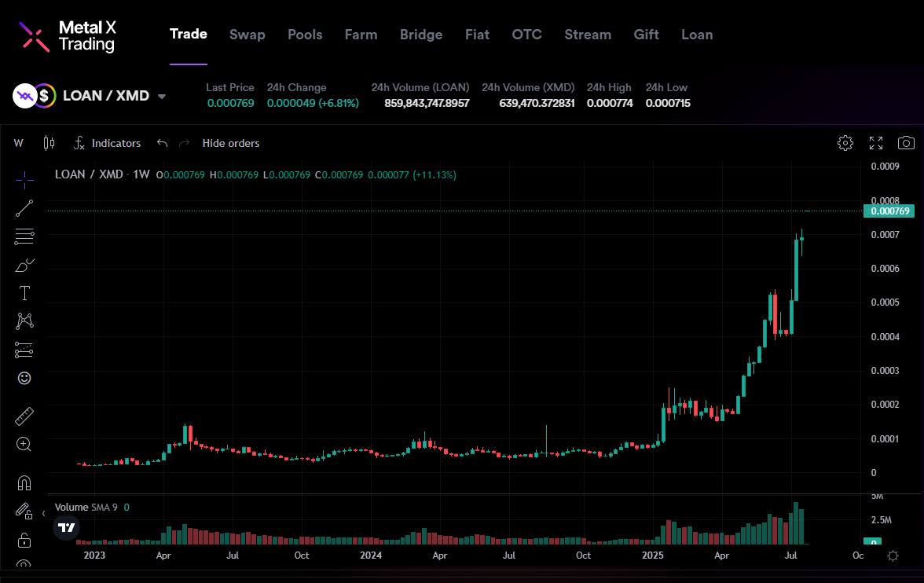Go to the Pools tab
The width and height of the screenshot is (924, 583).
pyautogui.click(x=305, y=35)
